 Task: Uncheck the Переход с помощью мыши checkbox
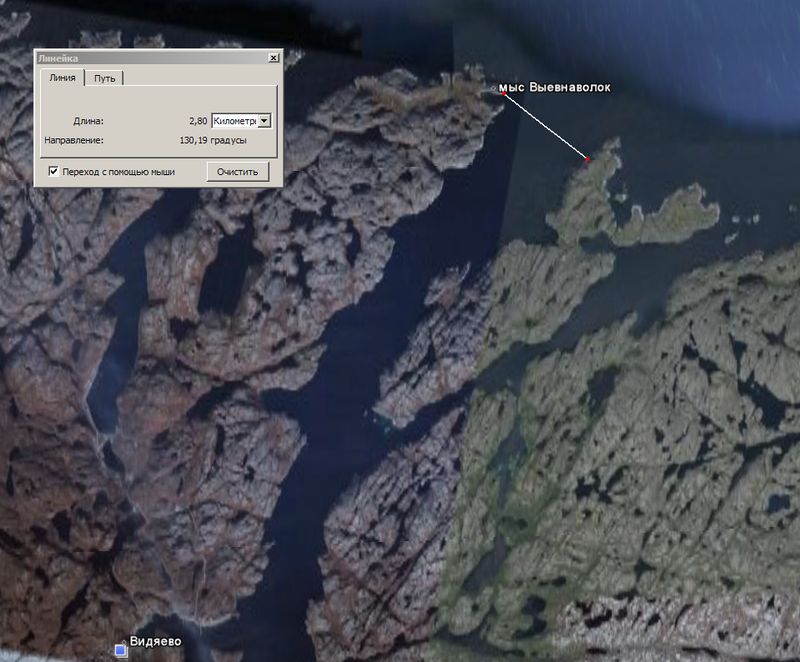[53, 172]
